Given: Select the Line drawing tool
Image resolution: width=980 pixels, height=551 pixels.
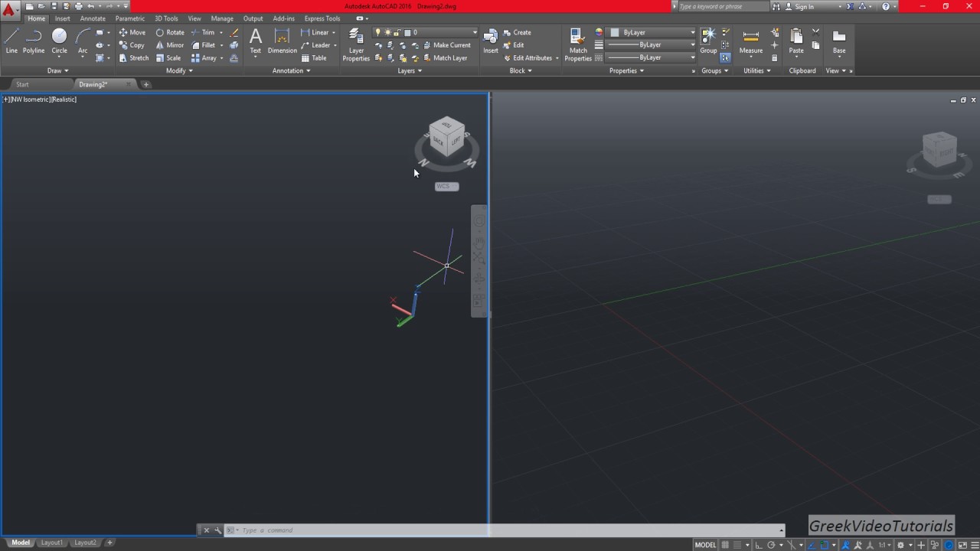Looking at the screenshot, I should 11,41.
